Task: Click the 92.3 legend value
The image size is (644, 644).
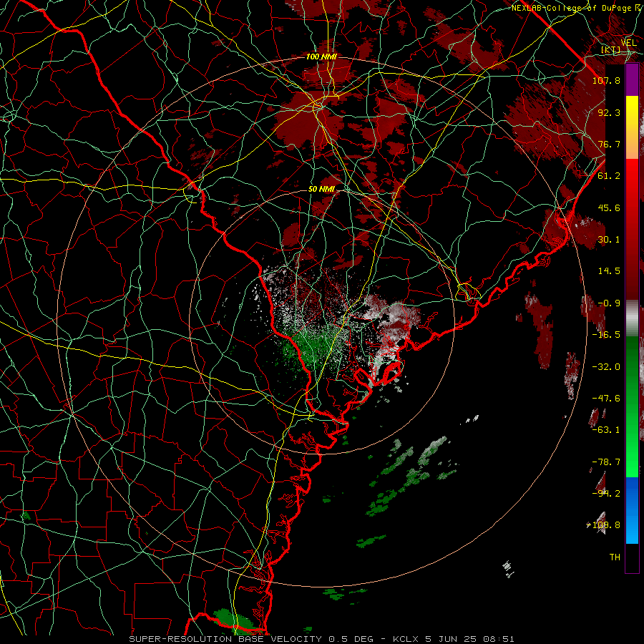Action: pos(609,112)
